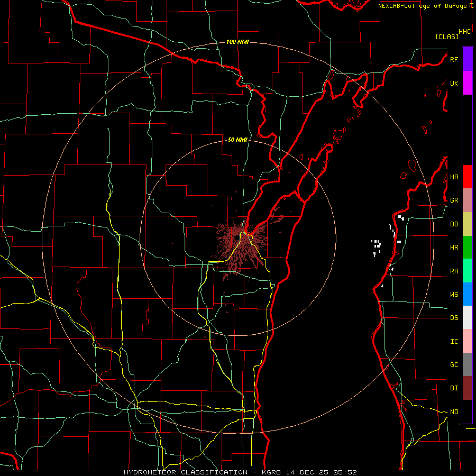The width and height of the screenshot is (476, 476).
Task: Select the GR pink legend swatch
Action: coord(467,200)
